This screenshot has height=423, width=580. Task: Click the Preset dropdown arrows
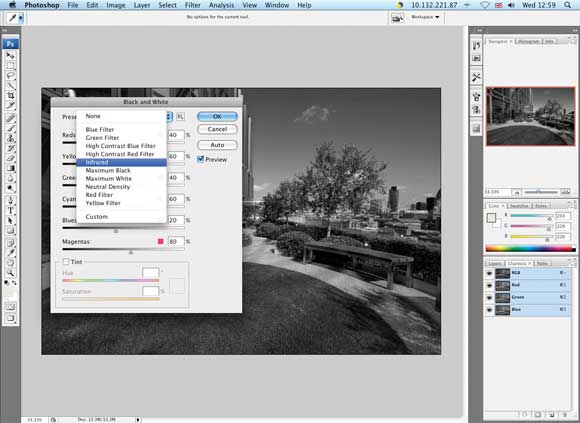[x=169, y=117]
